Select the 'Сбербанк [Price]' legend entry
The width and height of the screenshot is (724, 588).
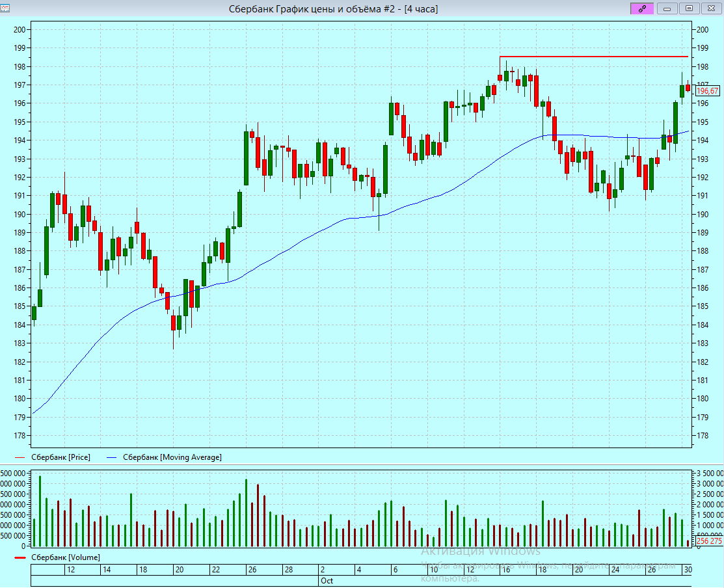click(x=60, y=457)
